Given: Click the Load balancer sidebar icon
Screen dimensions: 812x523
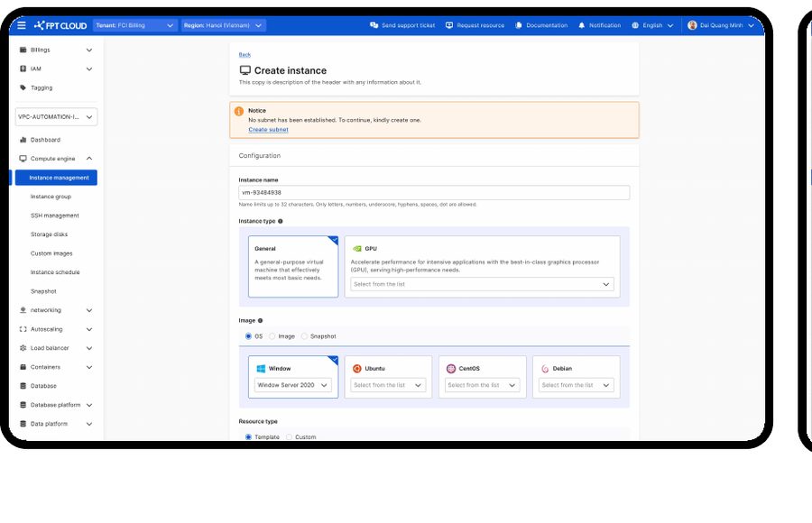Looking at the screenshot, I should coord(23,348).
